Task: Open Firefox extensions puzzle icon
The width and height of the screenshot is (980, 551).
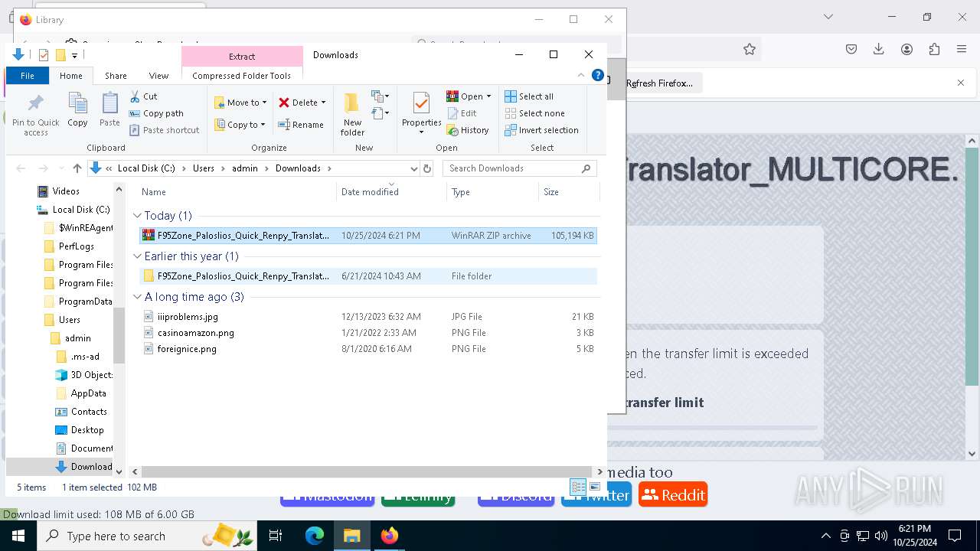Action: click(x=934, y=49)
